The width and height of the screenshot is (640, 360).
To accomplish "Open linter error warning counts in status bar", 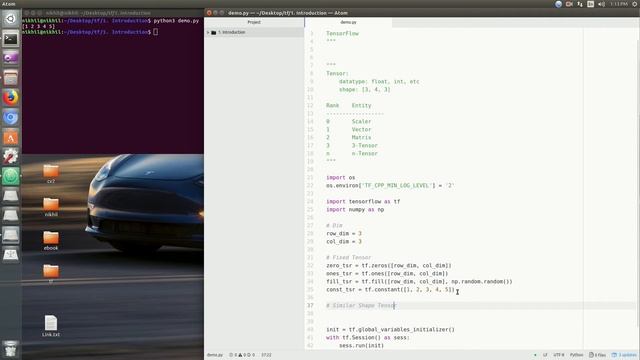I will 242,355.
